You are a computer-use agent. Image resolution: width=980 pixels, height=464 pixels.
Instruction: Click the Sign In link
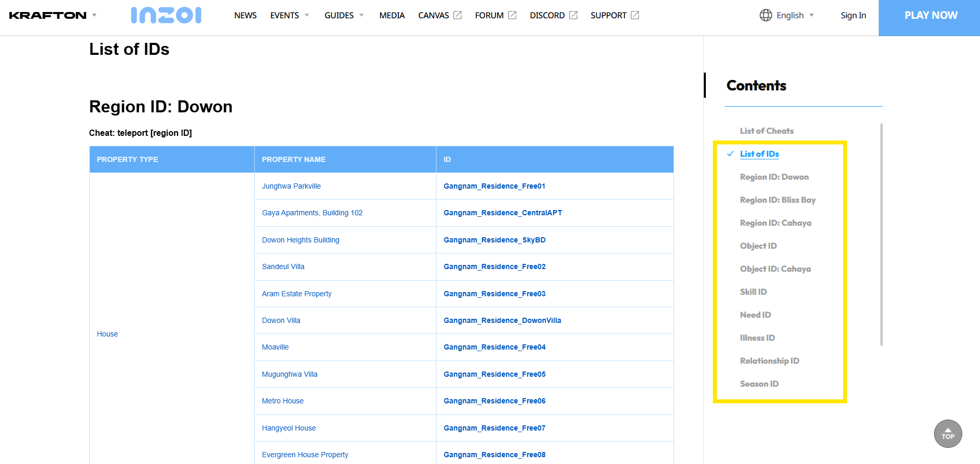click(x=853, y=15)
